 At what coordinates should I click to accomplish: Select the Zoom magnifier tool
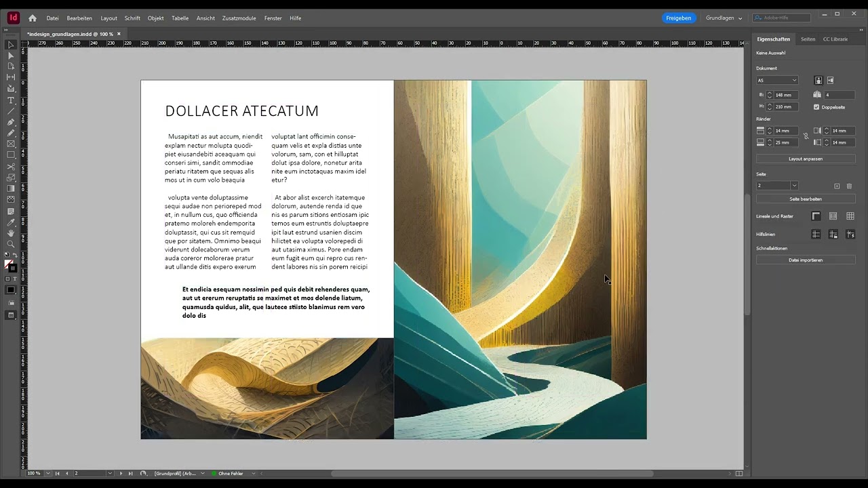pos(11,244)
